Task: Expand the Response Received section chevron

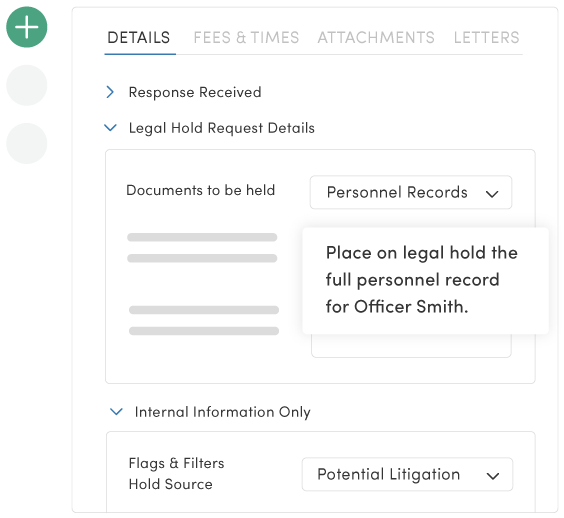Action: click(110, 92)
